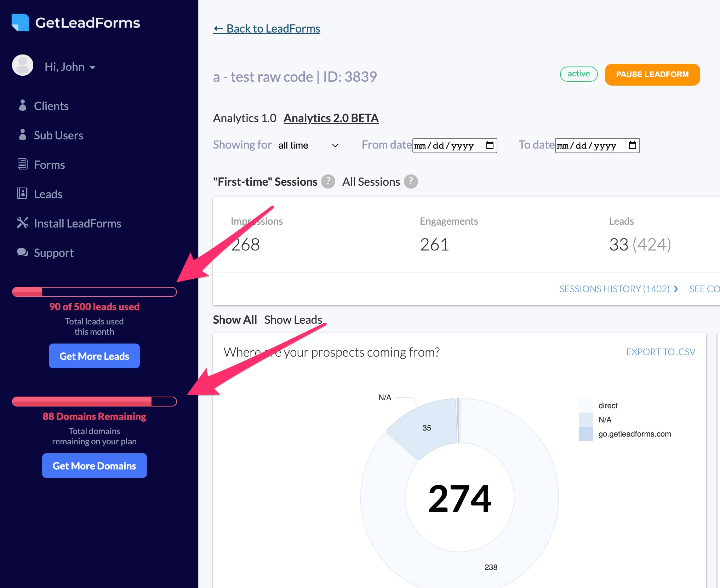The width and height of the screenshot is (720, 588).
Task: Toggle the Show Leads filter
Action: 293,320
